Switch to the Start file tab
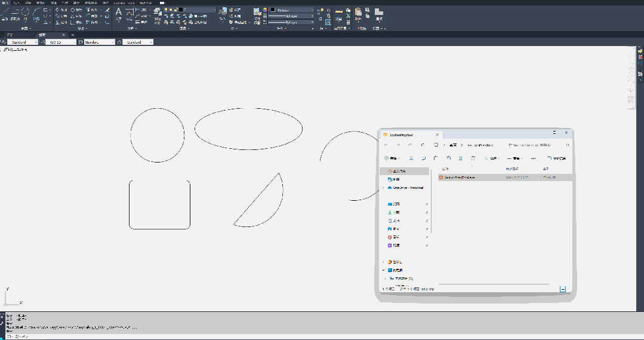The width and height of the screenshot is (644, 340). coord(10,35)
